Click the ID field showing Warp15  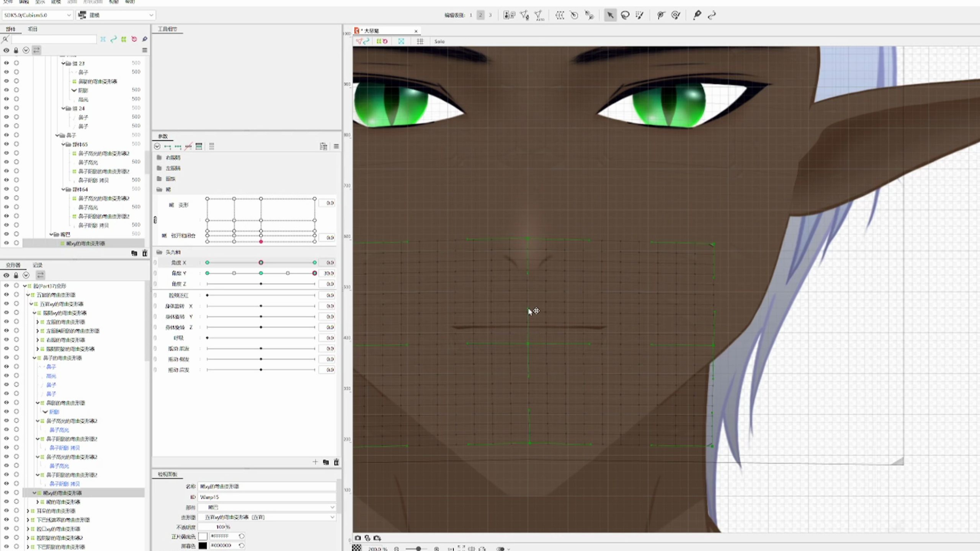point(267,497)
